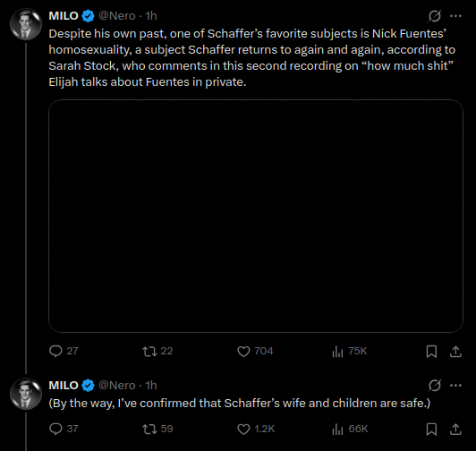Share the first tweet
476x451 pixels.
455,352
